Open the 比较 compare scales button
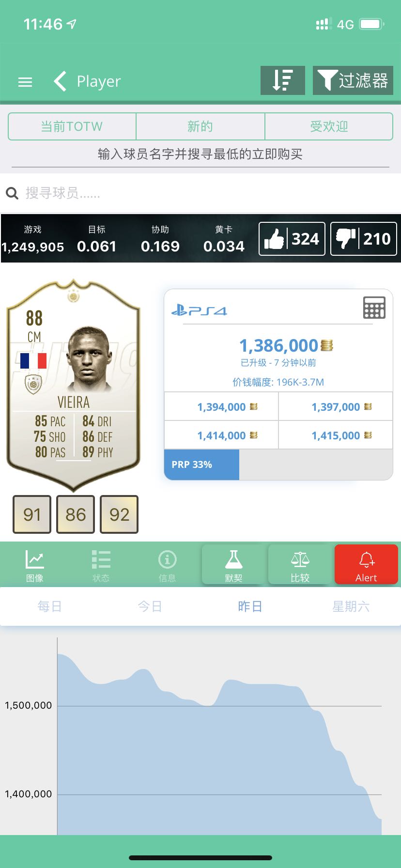This screenshot has height=868, width=401. point(300,564)
